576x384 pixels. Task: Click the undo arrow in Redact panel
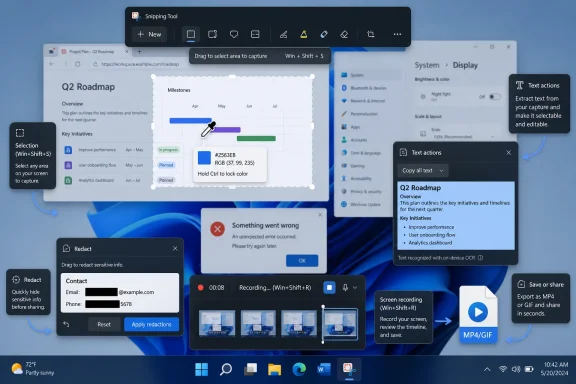pyautogui.click(x=66, y=324)
